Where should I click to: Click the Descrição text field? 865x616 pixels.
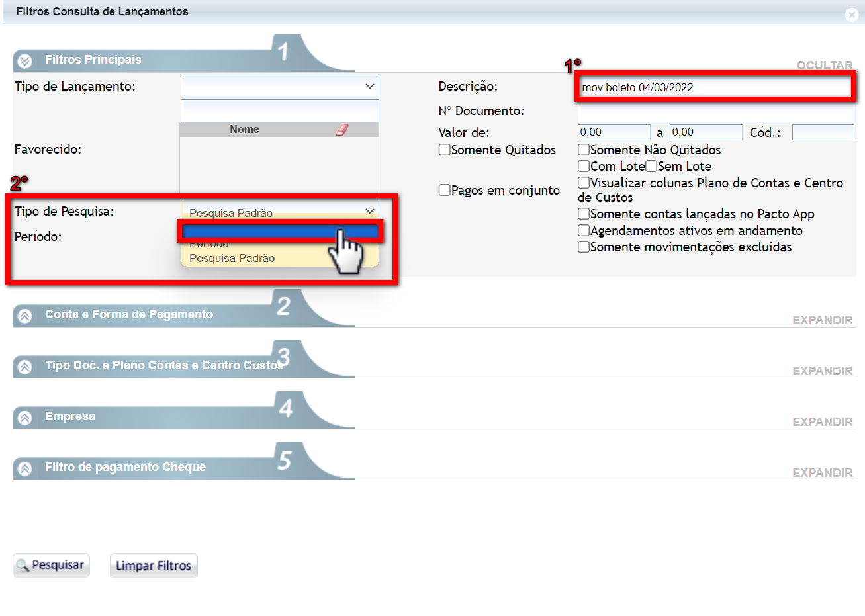pyautogui.click(x=715, y=87)
